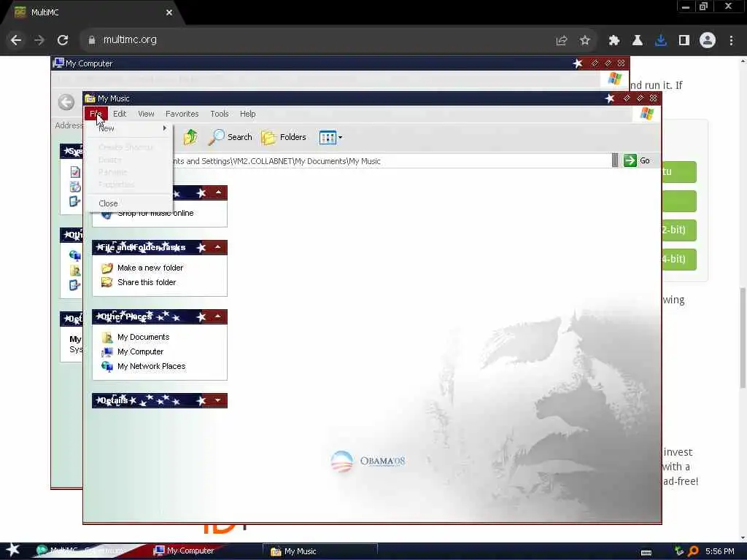Collapse the Other Places panel

pos(217,316)
